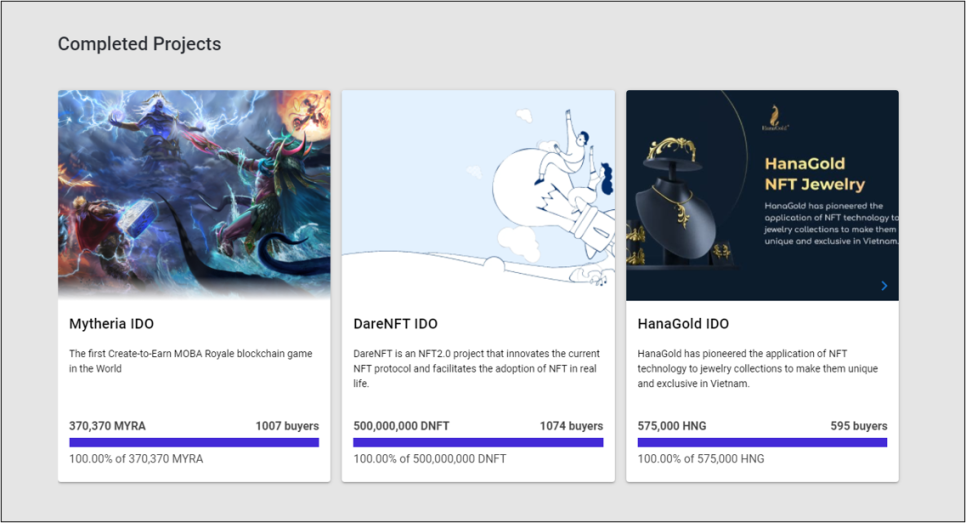Click the blue chevron arrow on HanaGold banner

[x=884, y=286]
